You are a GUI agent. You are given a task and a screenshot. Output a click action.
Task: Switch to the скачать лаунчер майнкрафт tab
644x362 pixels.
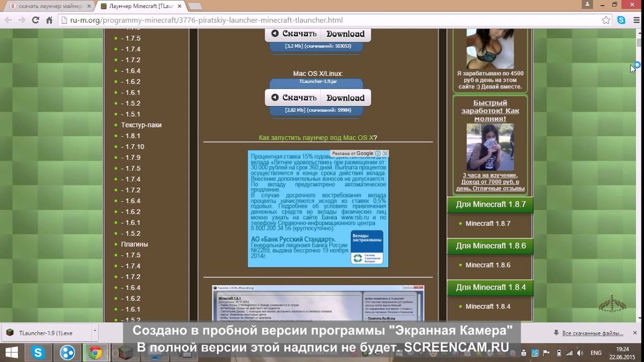click(x=49, y=7)
